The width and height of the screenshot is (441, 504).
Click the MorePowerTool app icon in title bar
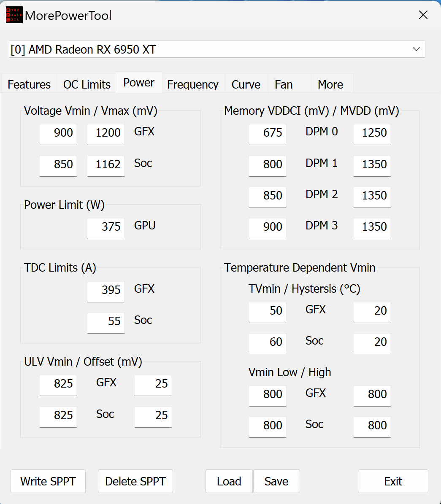[14, 15]
